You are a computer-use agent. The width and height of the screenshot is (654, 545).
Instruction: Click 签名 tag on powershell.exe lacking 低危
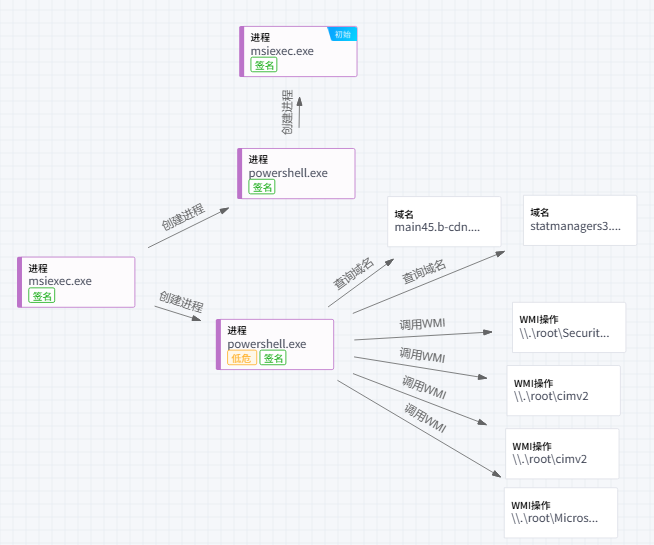262,187
